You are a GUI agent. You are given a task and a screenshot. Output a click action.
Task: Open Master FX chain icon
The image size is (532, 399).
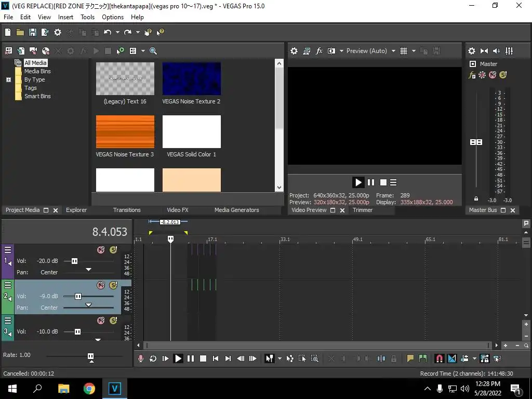(x=472, y=75)
